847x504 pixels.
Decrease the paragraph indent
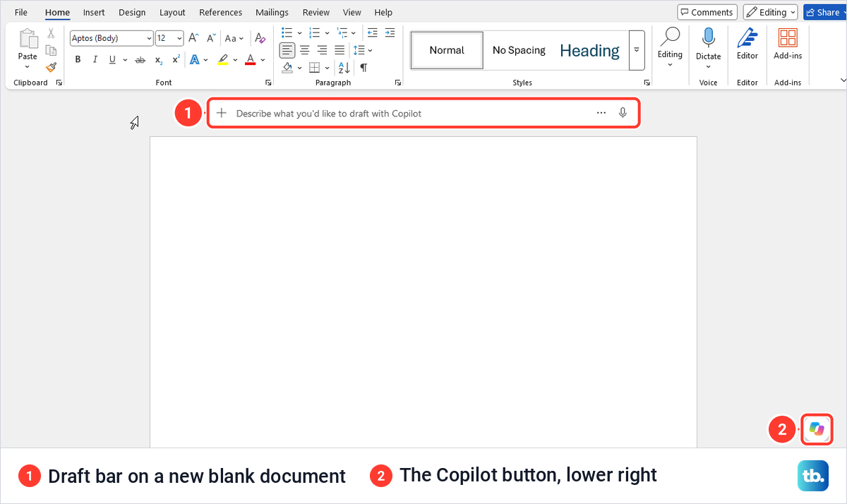tap(372, 32)
